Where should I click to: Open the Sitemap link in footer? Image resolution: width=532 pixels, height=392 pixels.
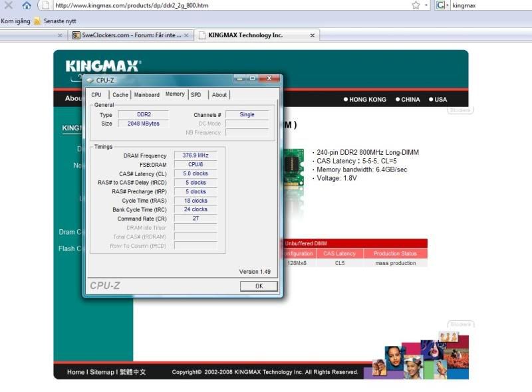pos(102,372)
